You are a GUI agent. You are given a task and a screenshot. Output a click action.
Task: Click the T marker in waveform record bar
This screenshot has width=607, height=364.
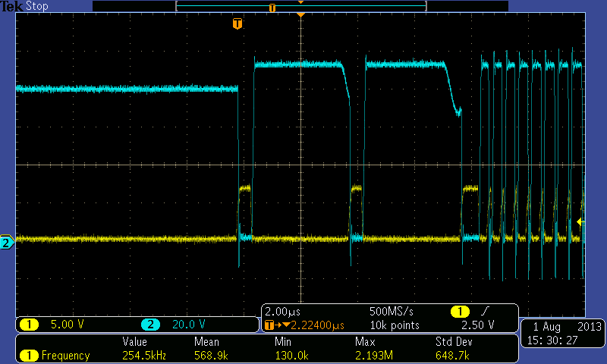pos(272,8)
